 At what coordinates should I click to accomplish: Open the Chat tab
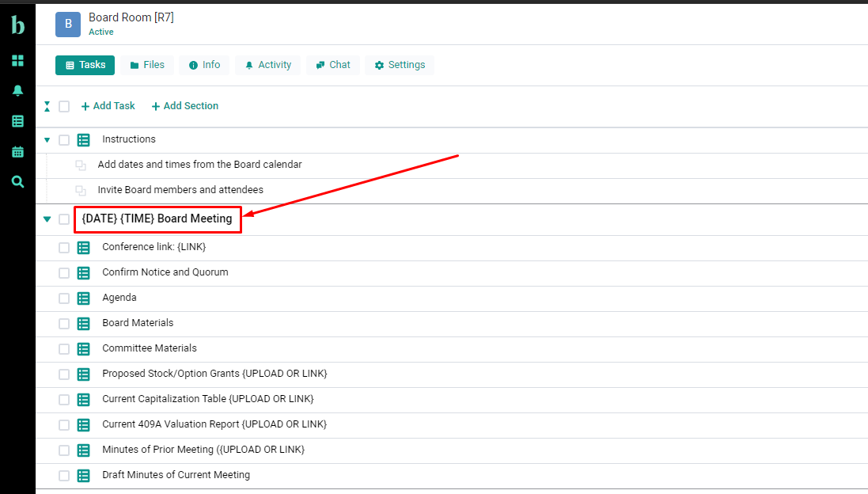[x=332, y=65]
